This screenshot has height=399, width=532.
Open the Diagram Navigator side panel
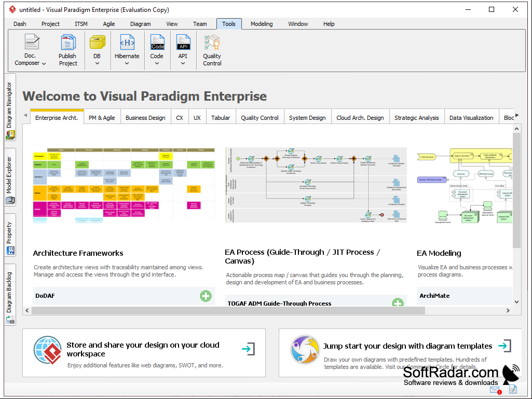click(x=10, y=106)
